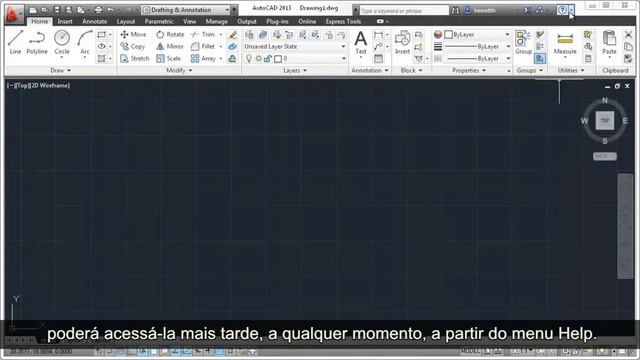Expand the Modify panel

coord(179,71)
